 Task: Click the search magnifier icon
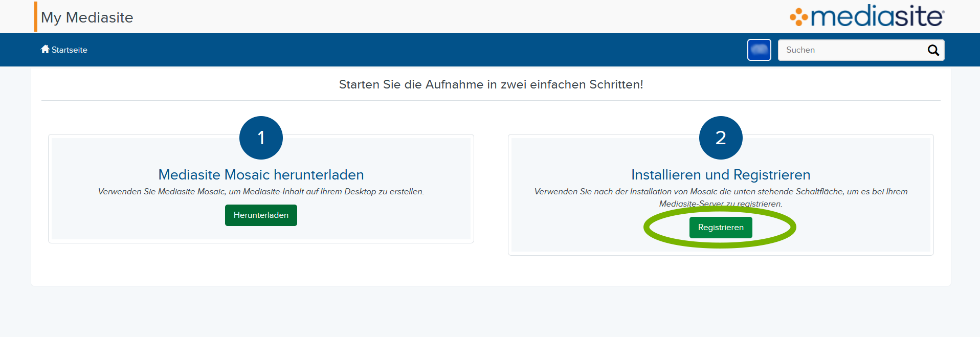(933, 50)
